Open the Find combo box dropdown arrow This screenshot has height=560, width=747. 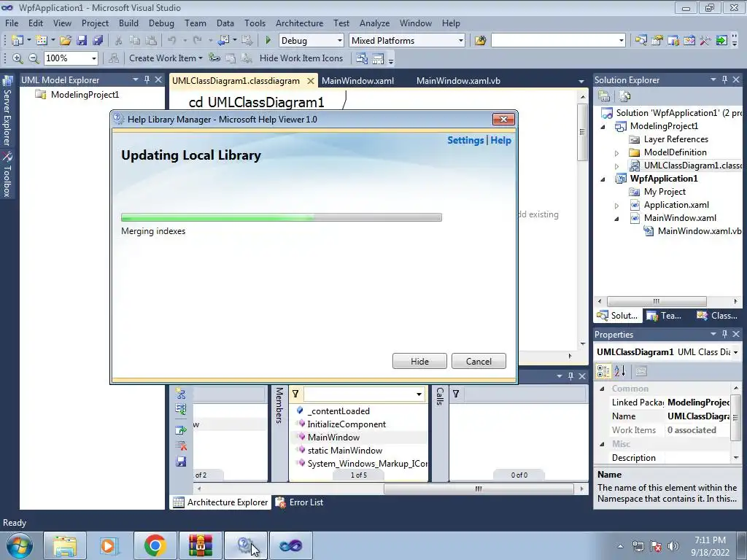[x=622, y=41]
